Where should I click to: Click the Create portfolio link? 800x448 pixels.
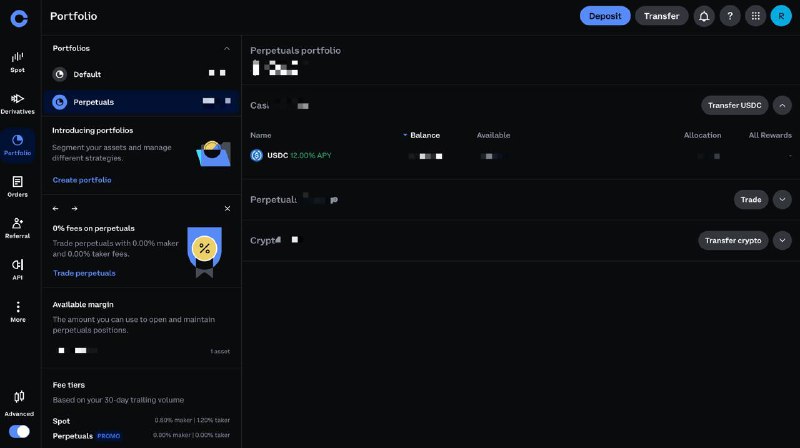[82, 180]
